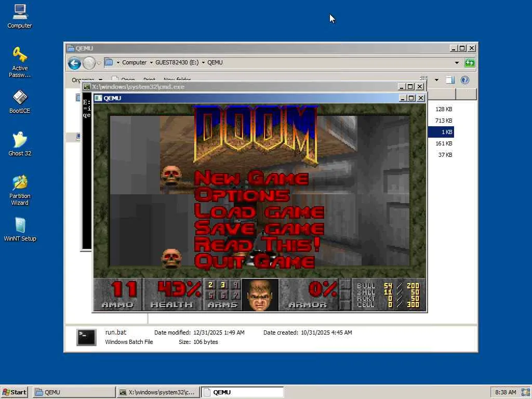Expand the arrow before Computer breadcrumb
This screenshot has height=399, width=532.
(x=118, y=62)
